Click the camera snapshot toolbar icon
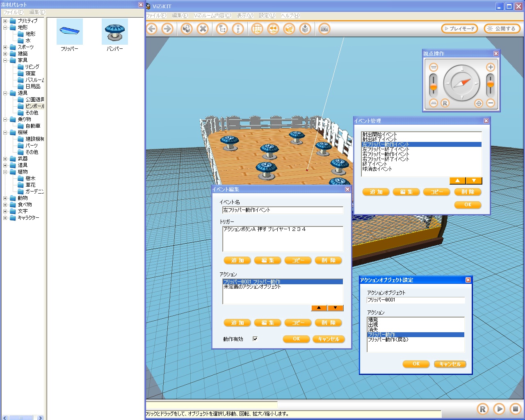 324,29
